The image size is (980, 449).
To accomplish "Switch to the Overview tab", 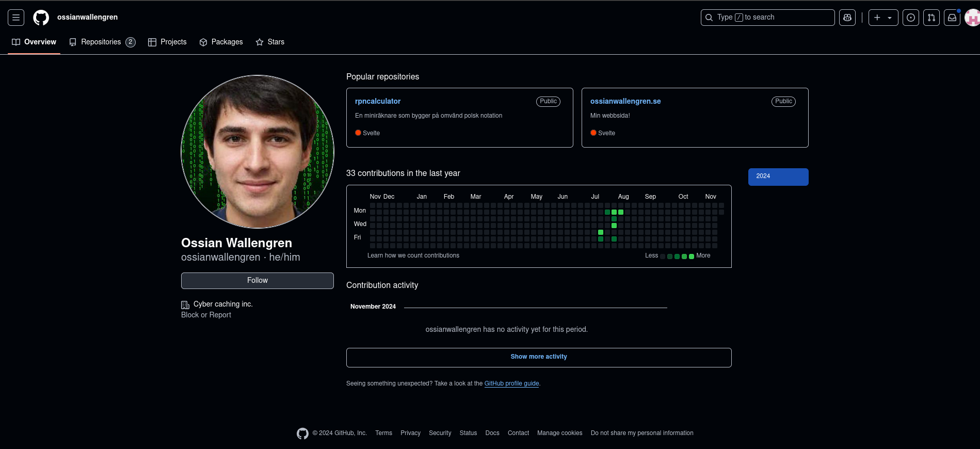I will tap(34, 42).
